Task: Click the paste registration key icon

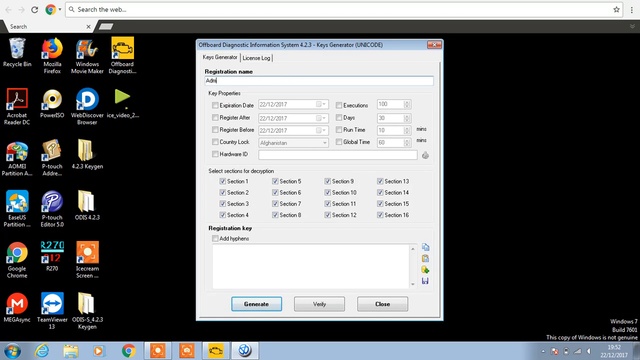Action: [425, 258]
